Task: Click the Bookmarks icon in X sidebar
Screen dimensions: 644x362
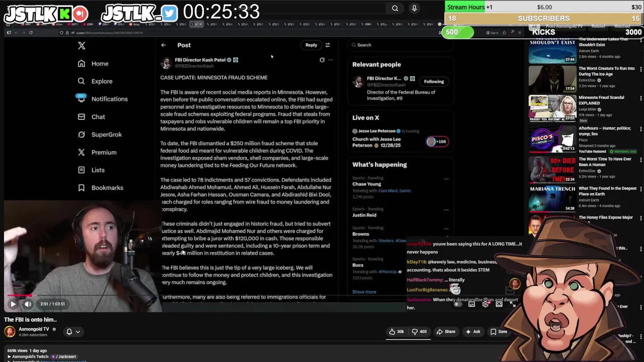Action: pos(82,188)
